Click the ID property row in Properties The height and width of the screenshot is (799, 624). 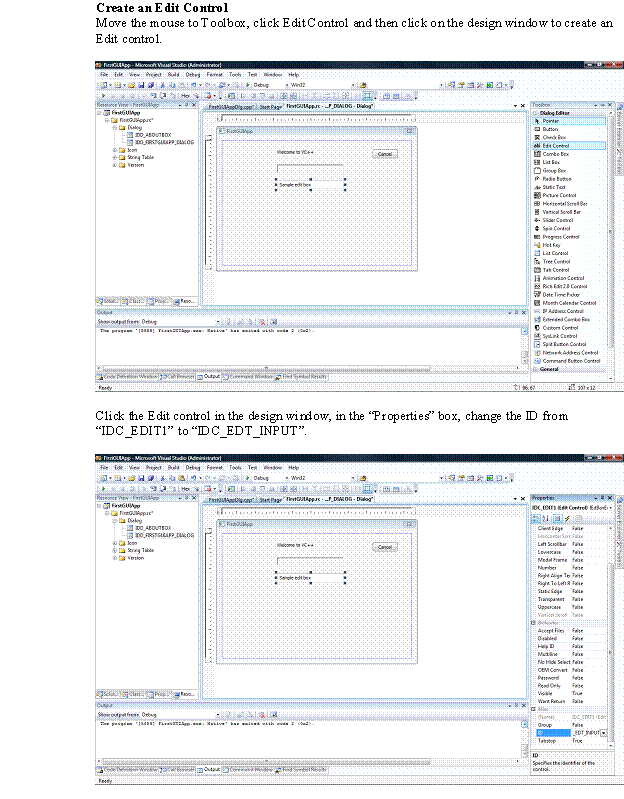[572, 733]
